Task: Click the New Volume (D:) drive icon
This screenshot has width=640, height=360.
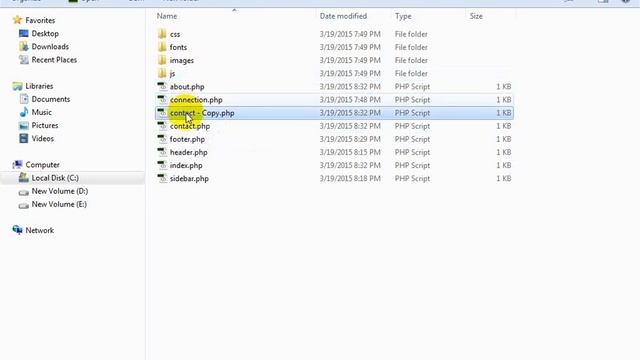Action: (24, 191)
